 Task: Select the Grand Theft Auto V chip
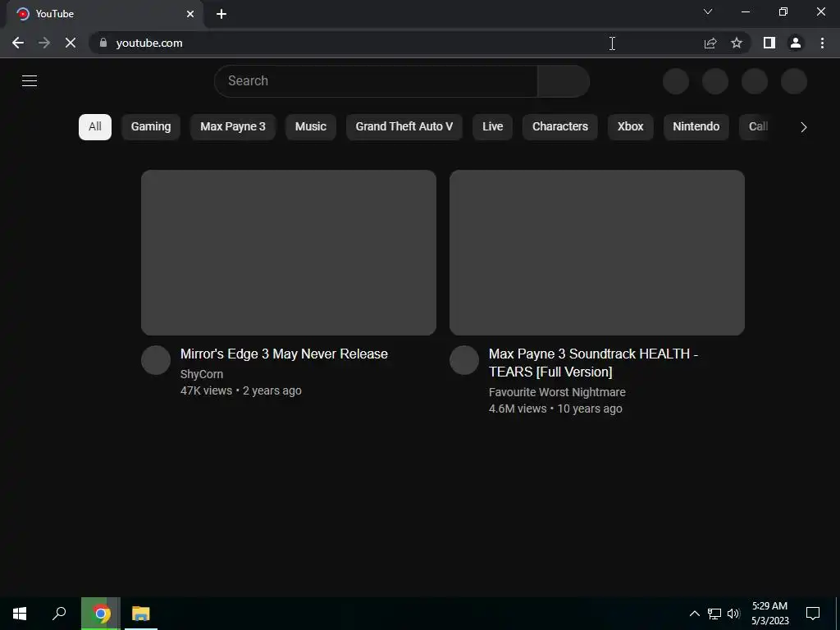(404, 127)
